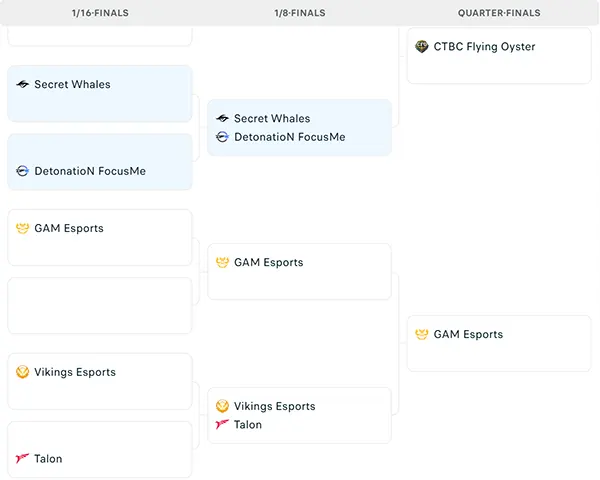
Task: Select the QUARTER-FINALS column header
Action: click(499, 13)
